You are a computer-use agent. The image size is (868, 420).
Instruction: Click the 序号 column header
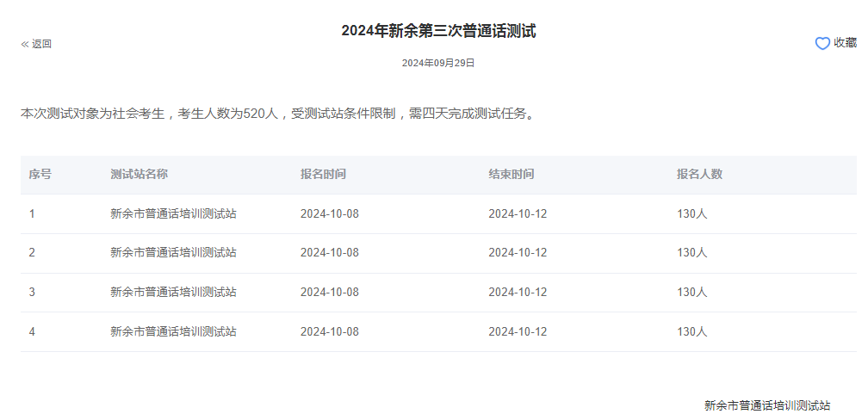tap(40, 174)
